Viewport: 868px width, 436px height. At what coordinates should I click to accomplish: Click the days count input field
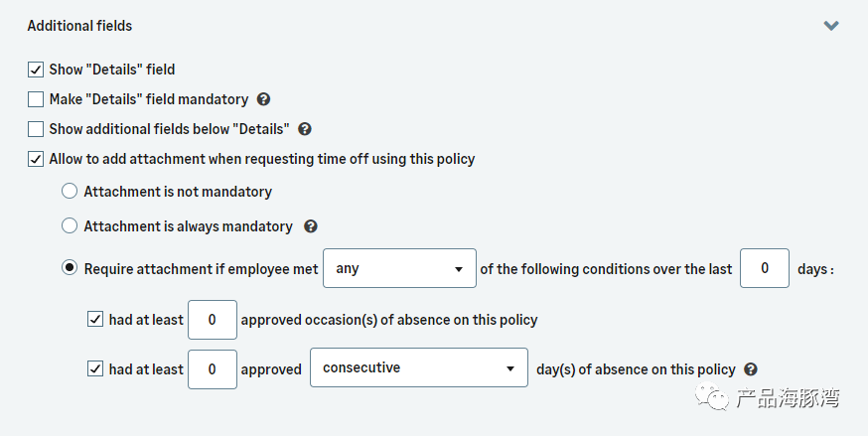coord(765,269)
